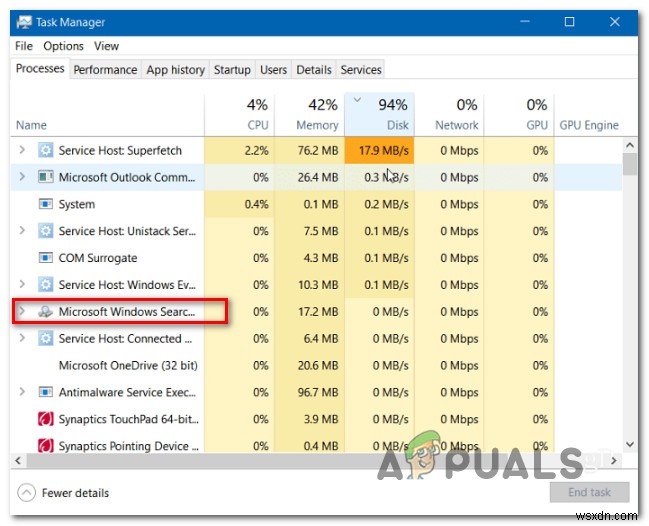Image resolution: width=649 pixels, height=526 pixels.
Task: Click the 17.9 MB/s disk value
Action: [384, 150]
